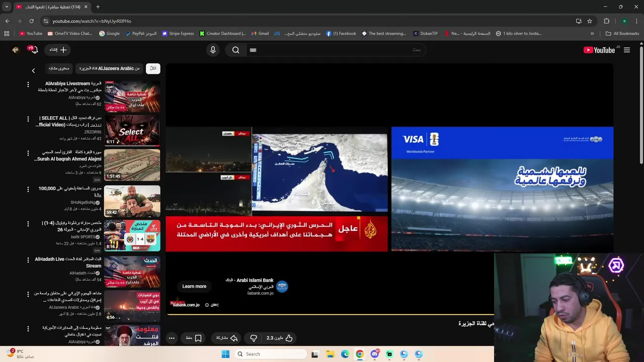Show more bookmarks with the chevron

tap(592, 34)
